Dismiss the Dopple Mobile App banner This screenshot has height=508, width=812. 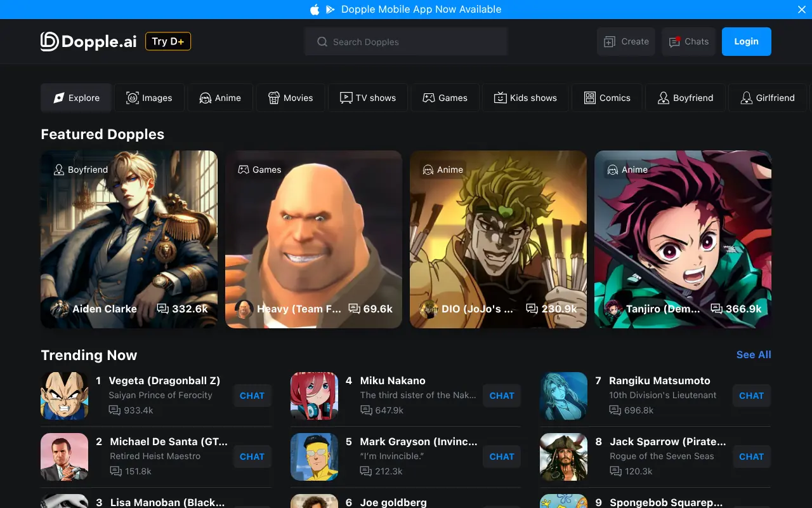coord(801,10)
